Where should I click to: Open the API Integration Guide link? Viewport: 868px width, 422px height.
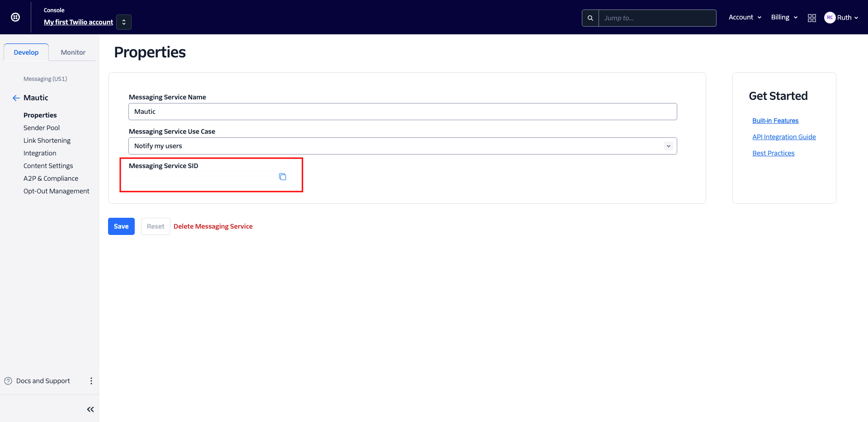(x=784, y=137)
